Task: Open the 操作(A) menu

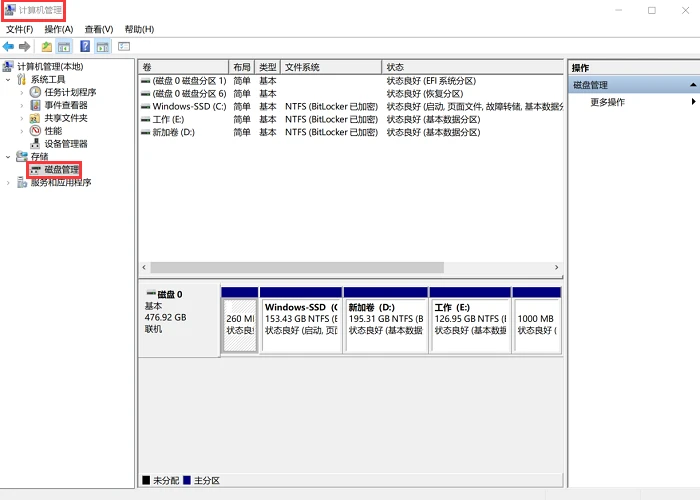Action: pyautogui.click(x=58, y=29)
